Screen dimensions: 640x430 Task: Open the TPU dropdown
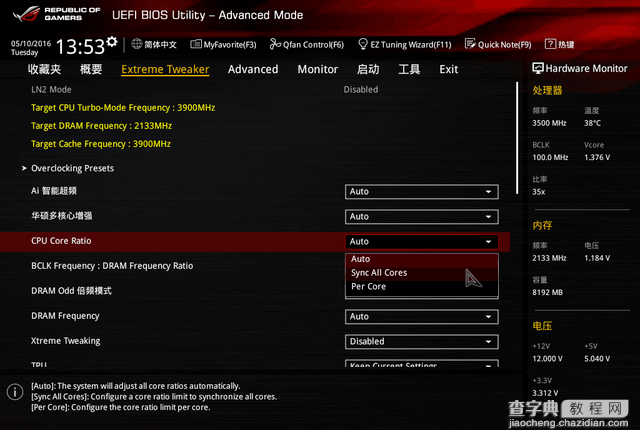422,364
